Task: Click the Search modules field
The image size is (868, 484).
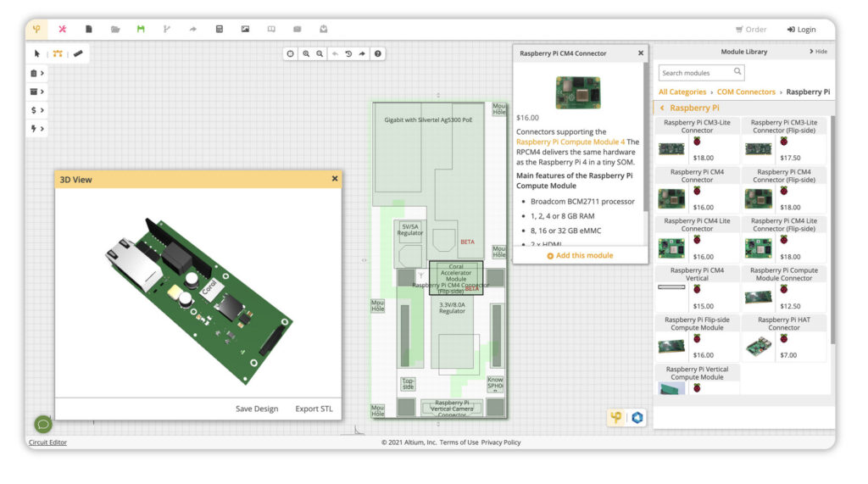Action: tap(701, 73)
